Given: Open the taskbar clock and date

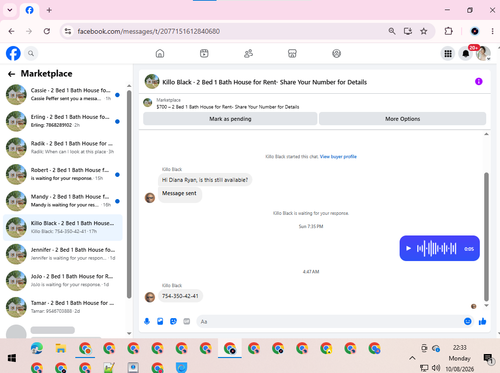Looking at the screenshot, I should coord(459,358).
